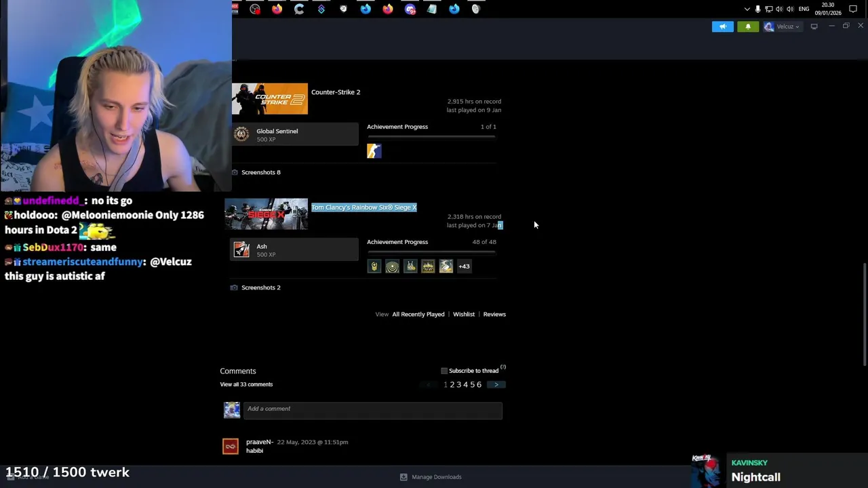Open Steam notifications bell button
The width and height of the screenshot is (868, 488).
748,26
